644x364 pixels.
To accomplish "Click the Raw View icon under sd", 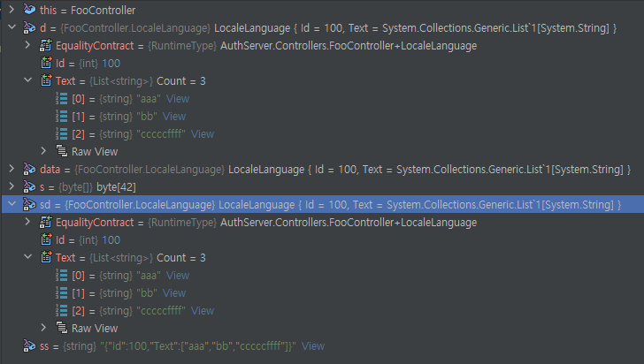I will (x=62, y=328).
